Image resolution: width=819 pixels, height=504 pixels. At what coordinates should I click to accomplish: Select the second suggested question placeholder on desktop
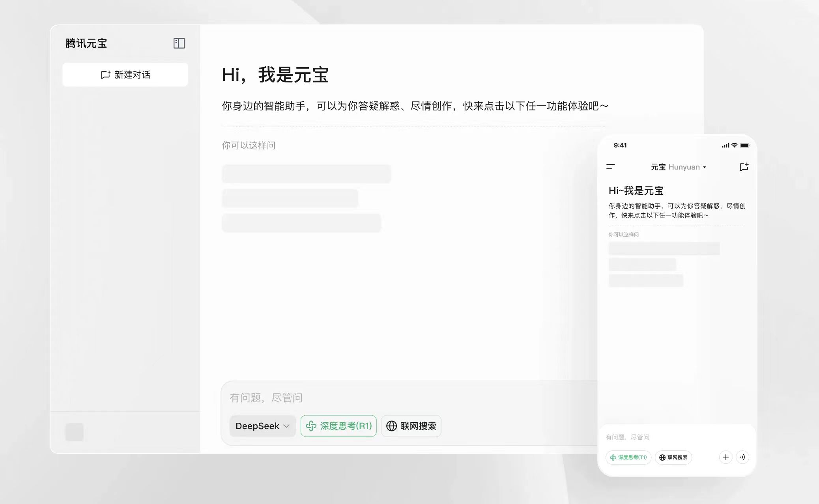pos(290,198)
